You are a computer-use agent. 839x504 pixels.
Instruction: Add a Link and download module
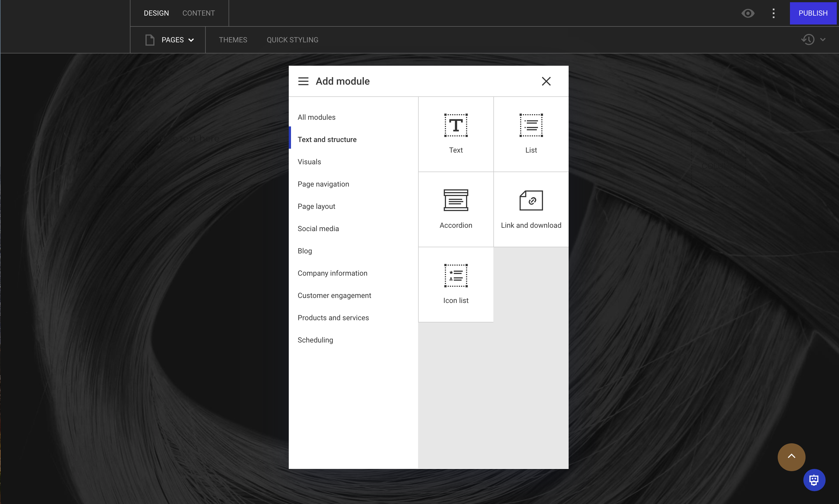(x=530, y=209)
